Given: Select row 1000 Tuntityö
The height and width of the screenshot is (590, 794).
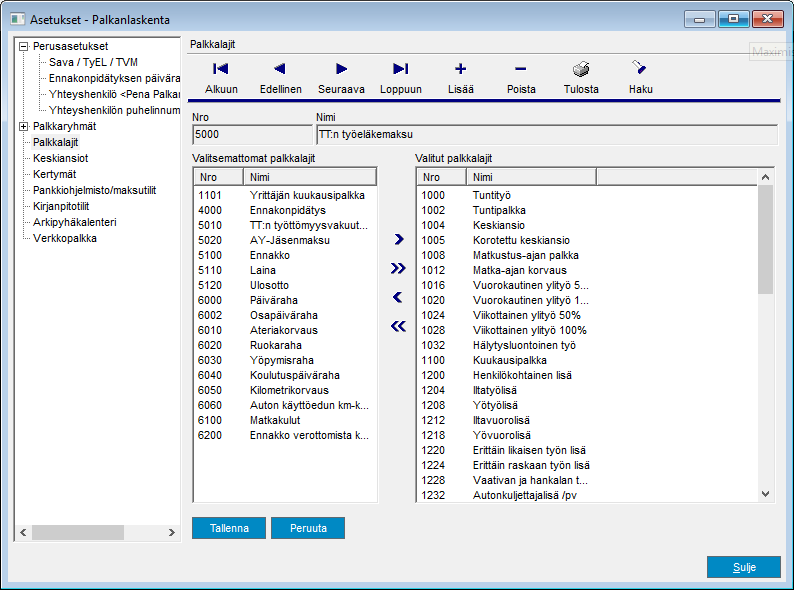Looking at the screenshot, I should 587,195.
